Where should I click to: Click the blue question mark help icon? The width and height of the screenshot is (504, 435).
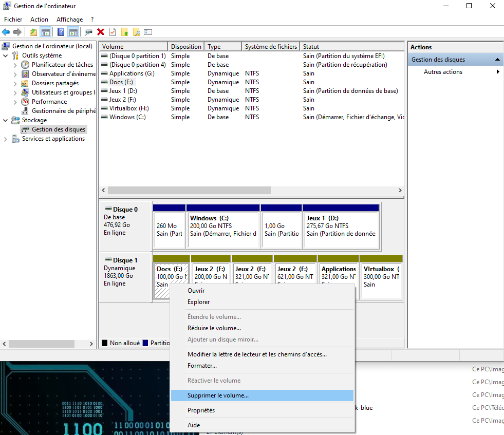61,32
